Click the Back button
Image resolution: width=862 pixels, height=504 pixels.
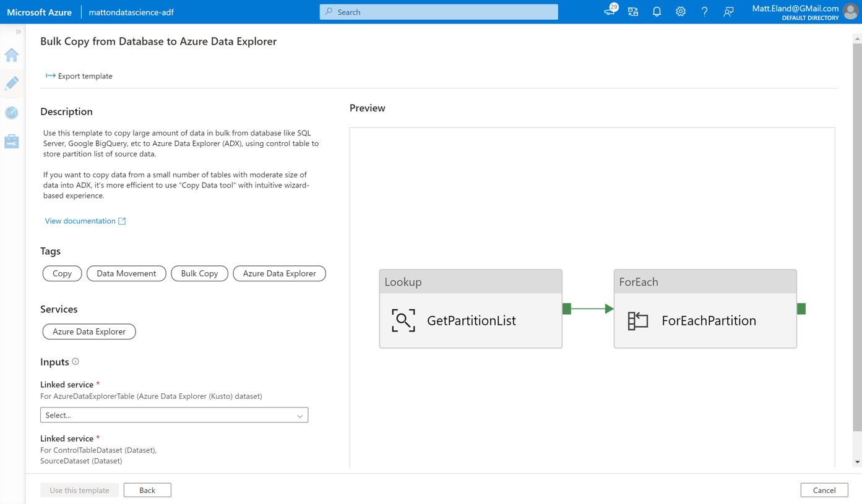[x=147, y=490]
